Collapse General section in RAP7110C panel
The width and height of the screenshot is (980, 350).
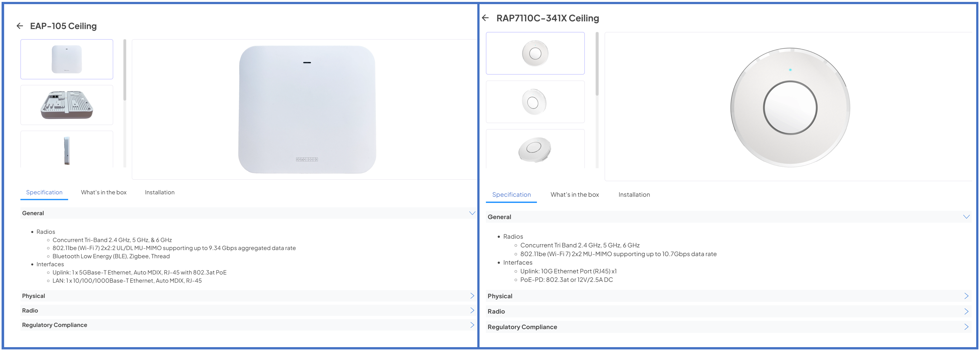click(x=966, y=217)
